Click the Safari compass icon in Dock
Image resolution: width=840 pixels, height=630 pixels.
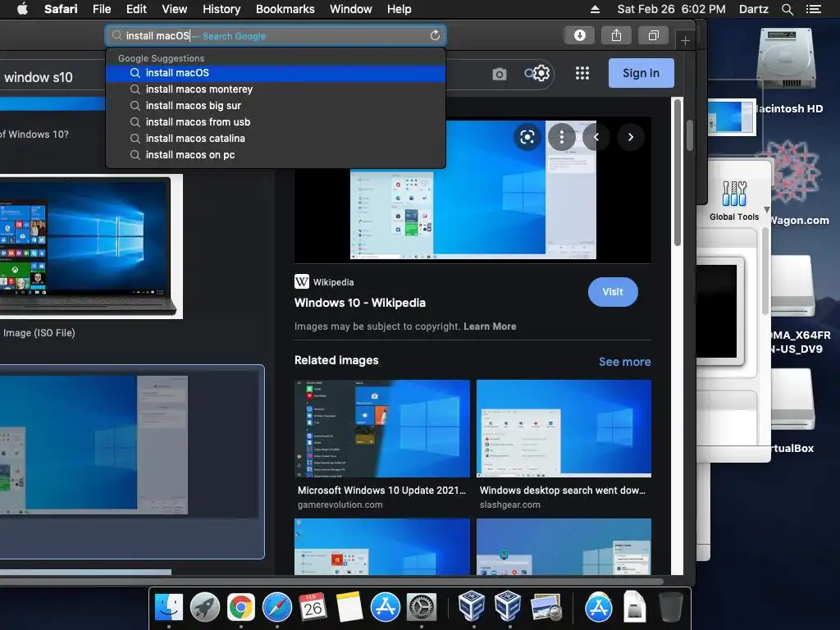coord(277,607)
